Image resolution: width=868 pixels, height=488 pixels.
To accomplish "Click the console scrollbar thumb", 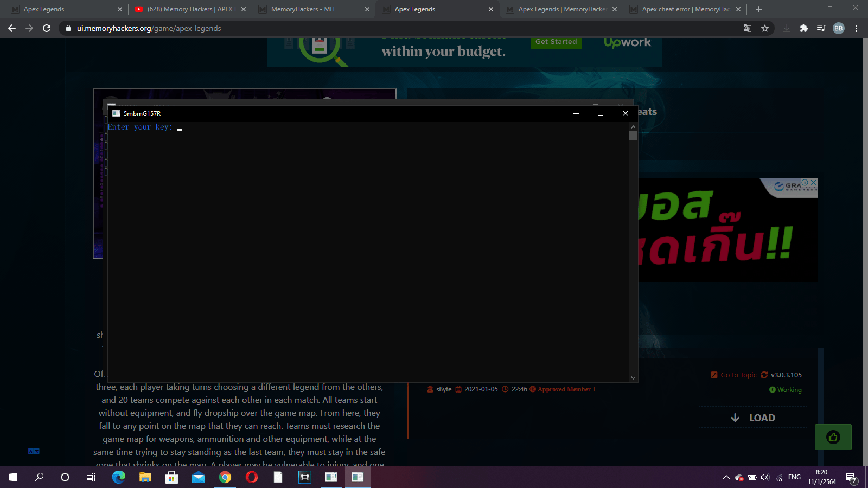I will [x=633, y=136].
